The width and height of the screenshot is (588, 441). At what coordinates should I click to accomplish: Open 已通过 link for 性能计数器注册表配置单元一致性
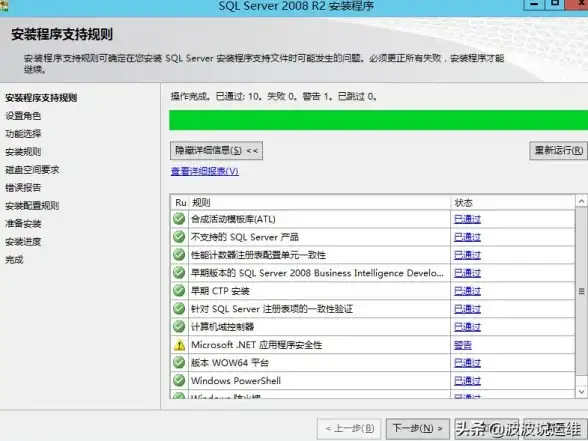467,255
